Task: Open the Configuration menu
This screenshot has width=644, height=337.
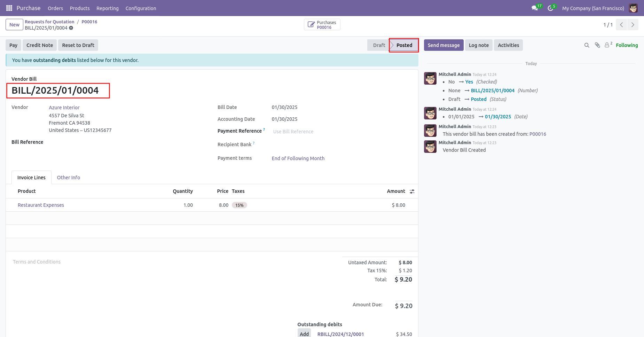Action: [x=141, y=8]
